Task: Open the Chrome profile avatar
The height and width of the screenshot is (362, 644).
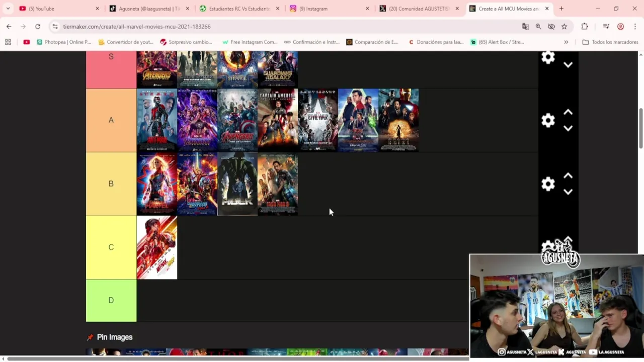Action: [621, 27]
